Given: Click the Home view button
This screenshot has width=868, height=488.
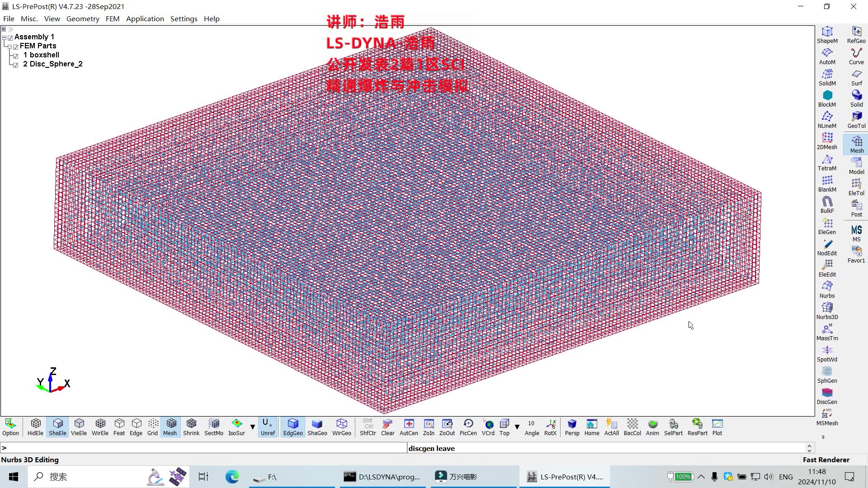Looking at the screenshot, I should [591, 427].
